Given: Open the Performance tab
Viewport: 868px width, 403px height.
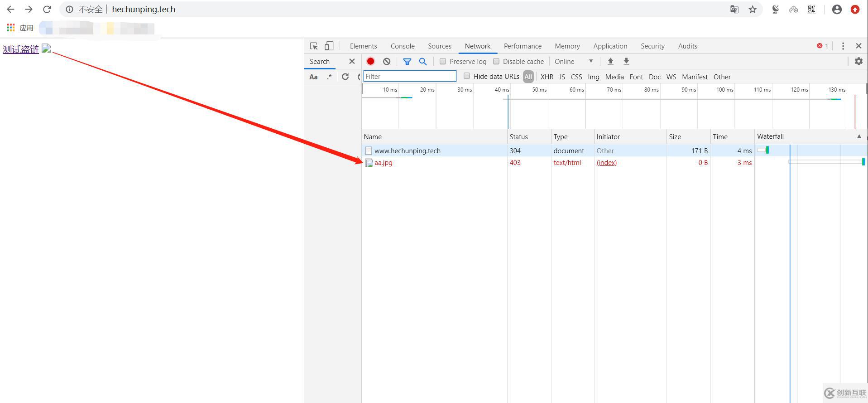Looking at the screenshot, I should tap(523, 46).
